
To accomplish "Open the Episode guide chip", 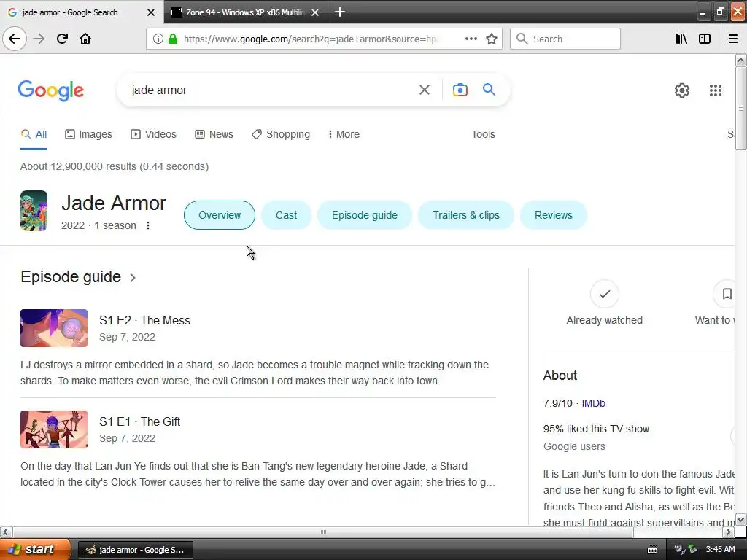I will [365, 215].
